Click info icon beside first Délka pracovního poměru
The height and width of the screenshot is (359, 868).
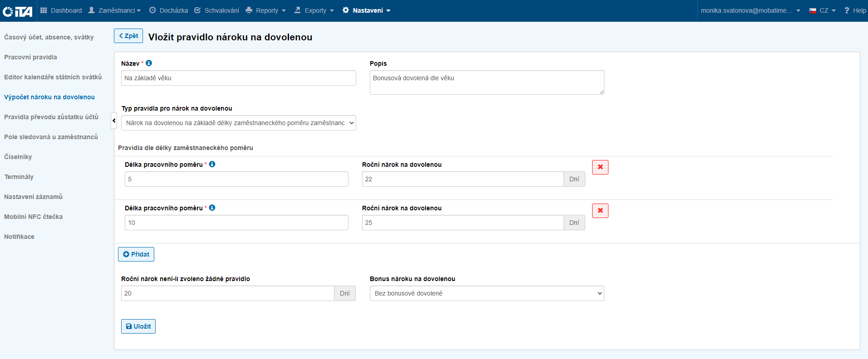(212, 164)
